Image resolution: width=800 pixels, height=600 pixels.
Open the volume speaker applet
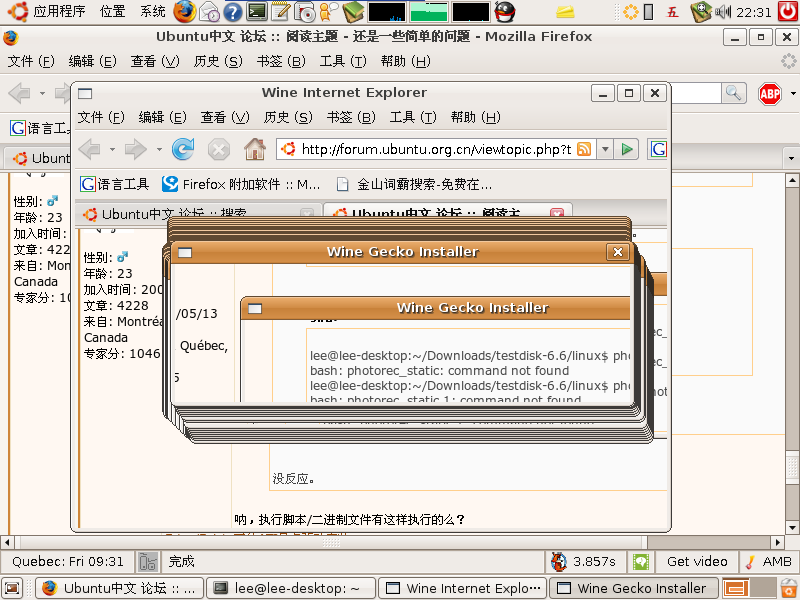click(722, 12)
